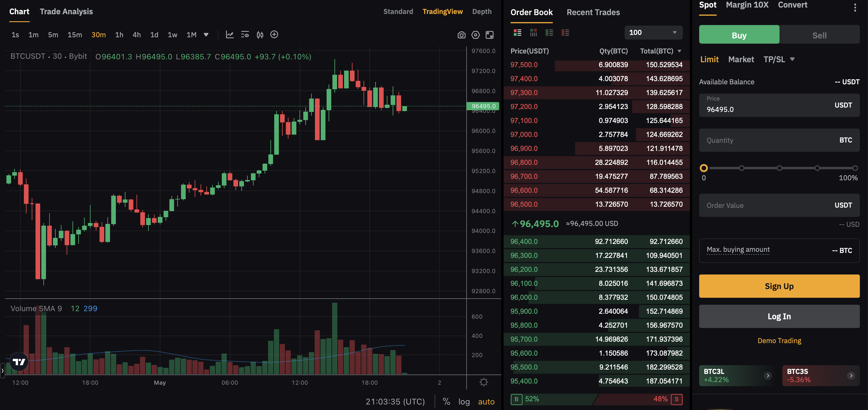Click the red S sell ratio badge
The image size is (868, 410).
click(676, 399)
